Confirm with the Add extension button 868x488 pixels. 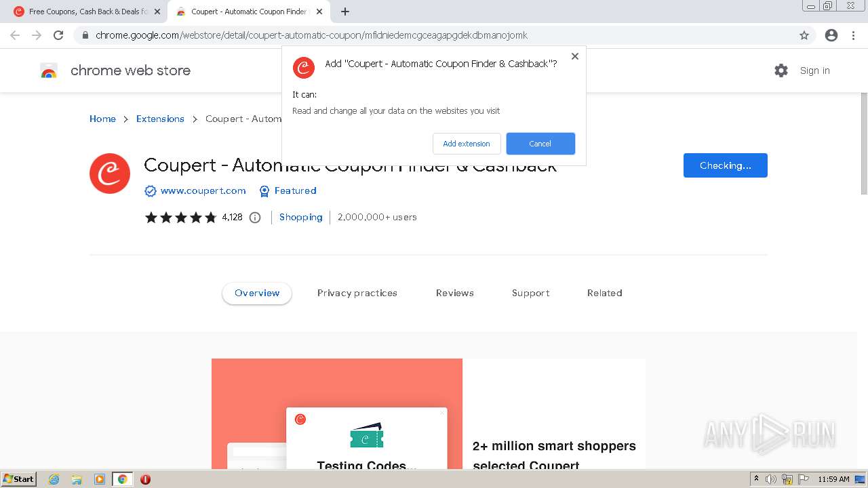pyautogui.click(x=467, y=144)
